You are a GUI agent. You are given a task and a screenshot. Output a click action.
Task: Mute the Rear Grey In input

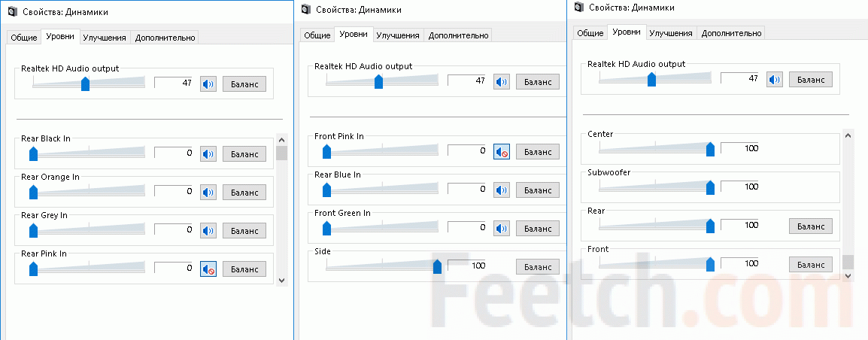click(208, 230)
